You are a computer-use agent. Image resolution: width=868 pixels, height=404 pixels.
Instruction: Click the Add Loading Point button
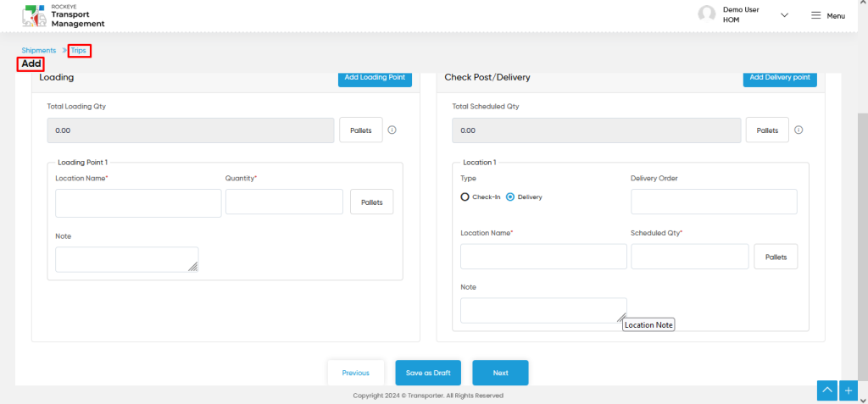pyautogui.click(x=376, y=77)
